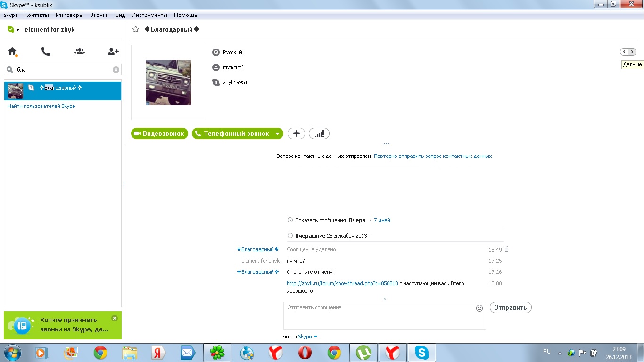Expand the Телефонный звонок dropdown arrow
The width and height of the screenshot is (644, 362).
click(277, 134)
